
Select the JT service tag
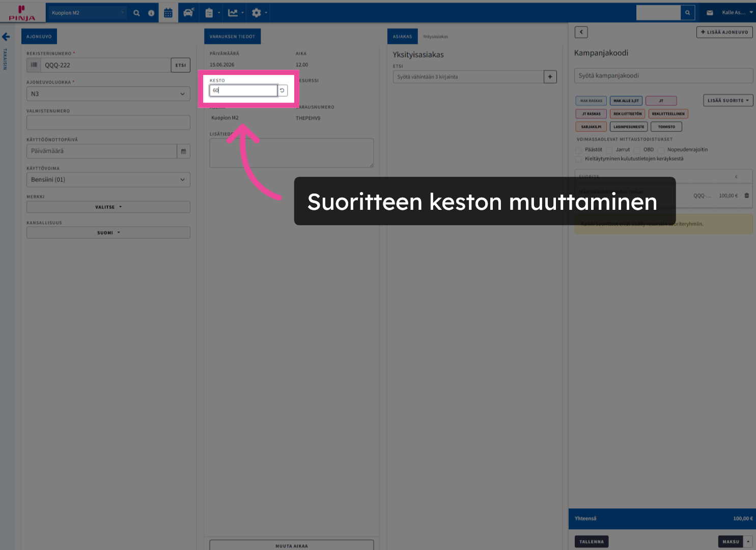click(x=661, y=101)
